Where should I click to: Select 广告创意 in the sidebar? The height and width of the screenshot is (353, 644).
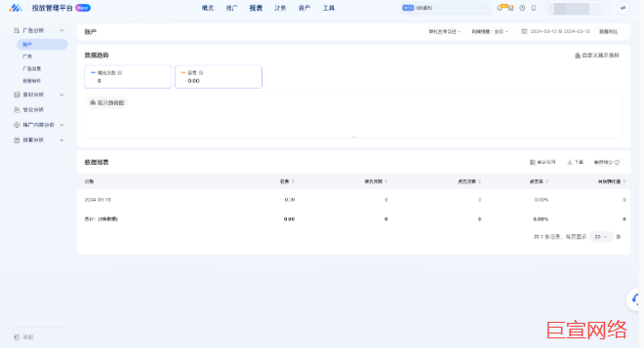pos(31,68)
